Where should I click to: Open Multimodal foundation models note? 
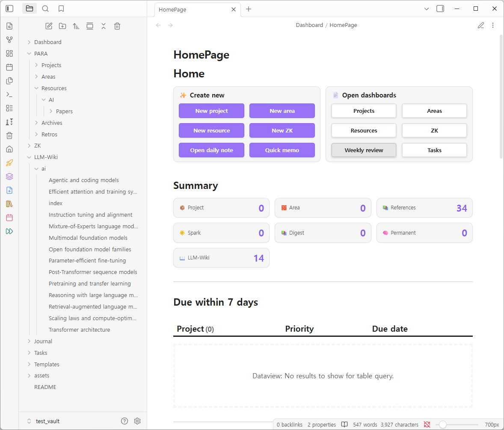(88, 238)
